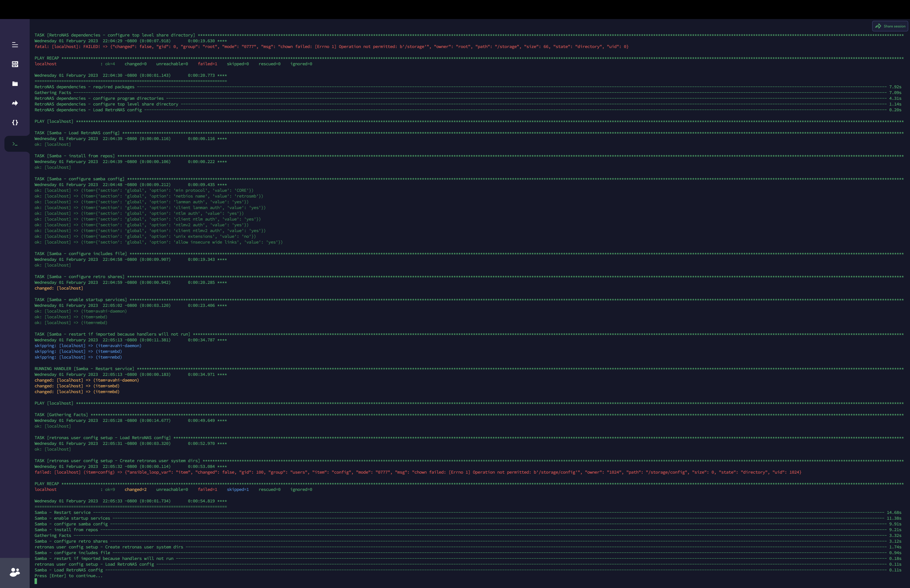
Task: Click the Share session button
Action: coord(890,26)
